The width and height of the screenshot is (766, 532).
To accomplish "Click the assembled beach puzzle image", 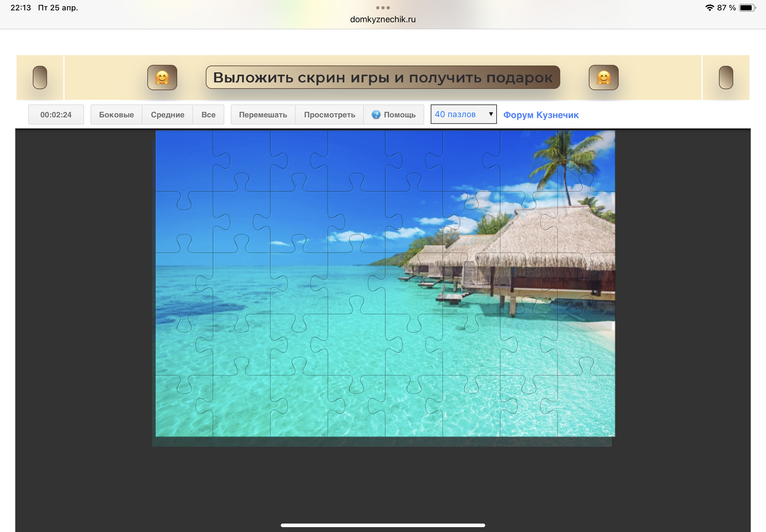I will pyautogui.click(x=385, y=283).
